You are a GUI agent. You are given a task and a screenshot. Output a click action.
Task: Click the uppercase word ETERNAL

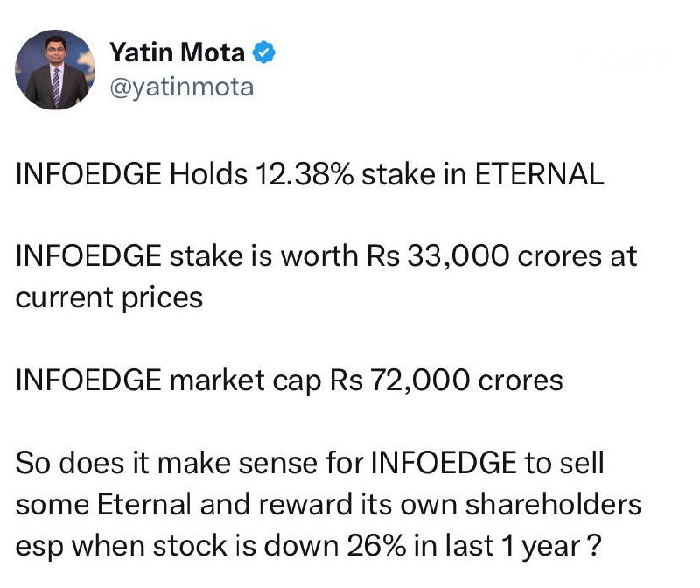coord(539,173)
